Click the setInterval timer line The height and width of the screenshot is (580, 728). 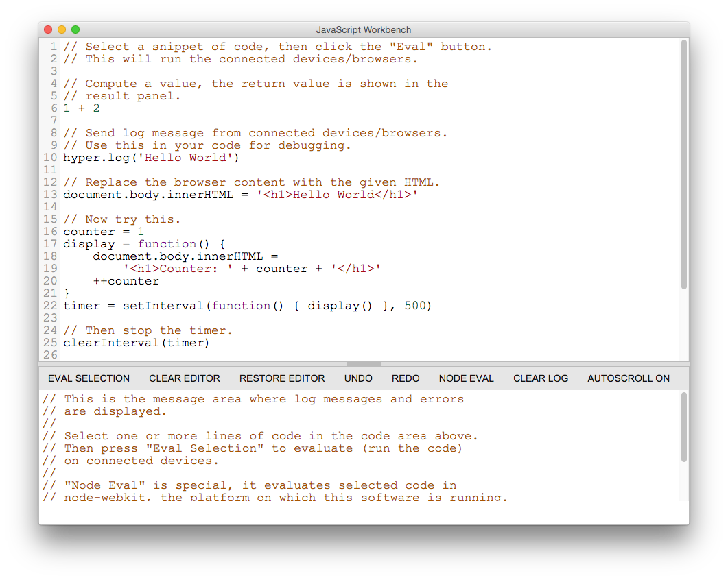247,306
